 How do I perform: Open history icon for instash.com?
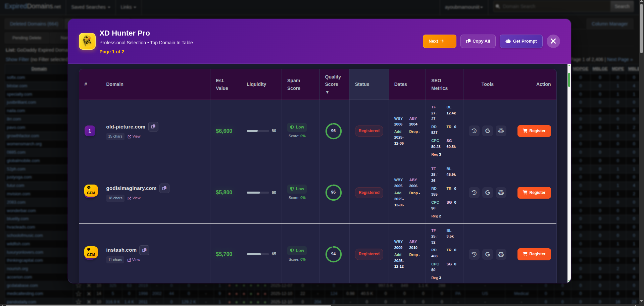(x=474, y=254)
